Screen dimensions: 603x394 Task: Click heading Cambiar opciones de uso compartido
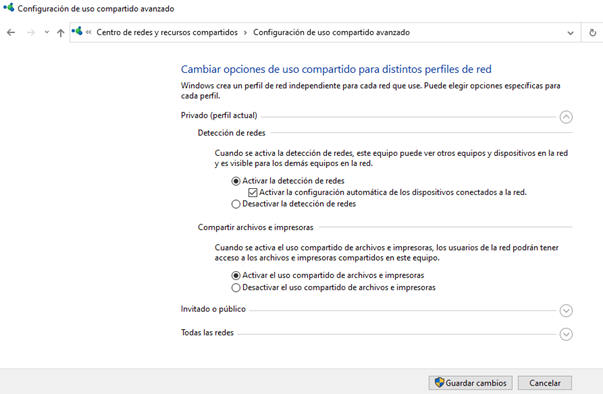336,69
